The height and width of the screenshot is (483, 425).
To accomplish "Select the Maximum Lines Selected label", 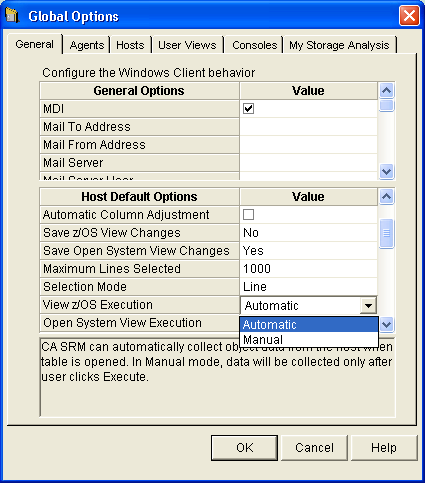I will pyautogui.click(x=139, y=269).
